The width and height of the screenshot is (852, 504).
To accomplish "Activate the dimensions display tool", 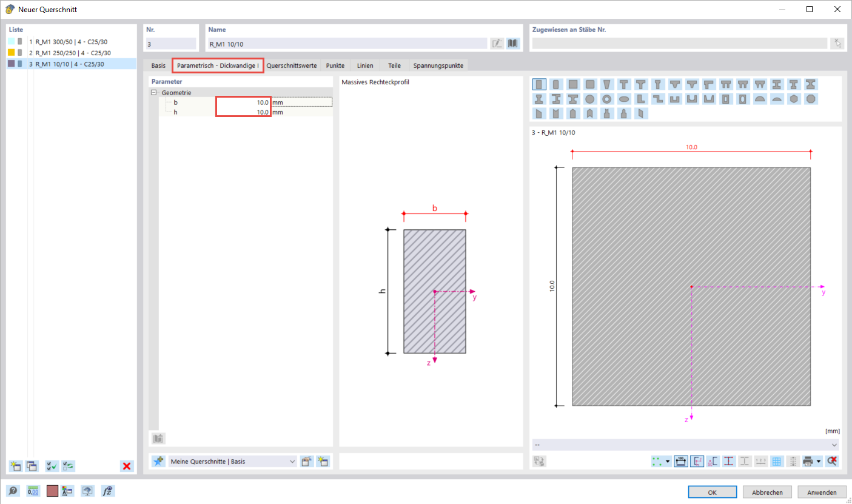I will point(680,461).
